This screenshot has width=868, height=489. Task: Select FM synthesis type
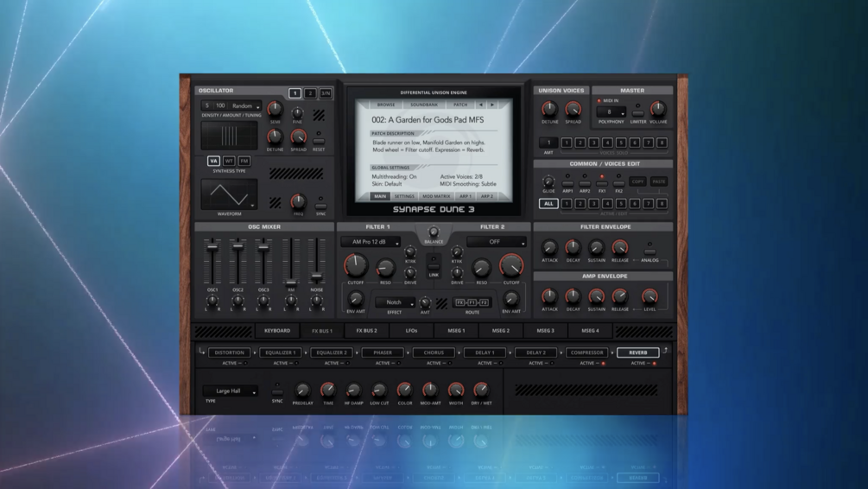click(x=244, y=162)
